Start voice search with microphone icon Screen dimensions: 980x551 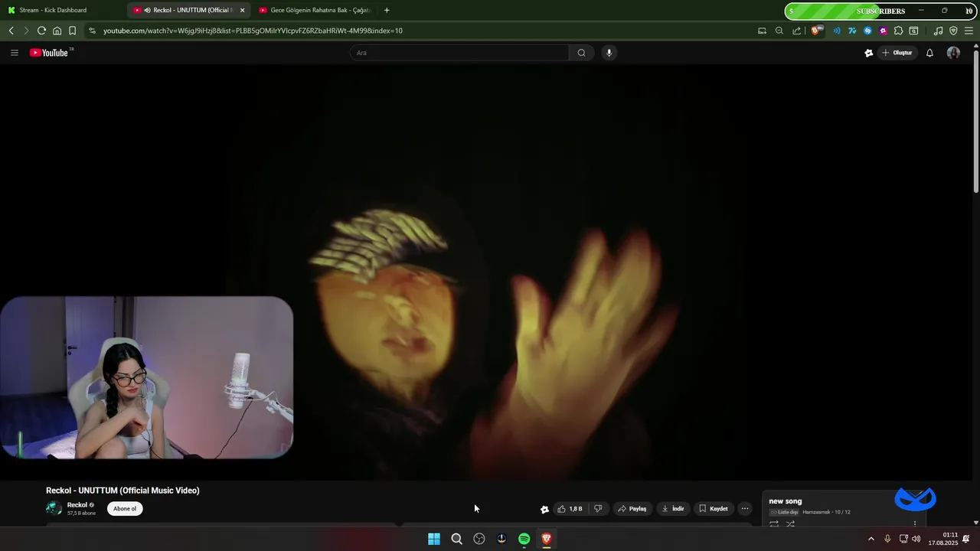(609, 53)
